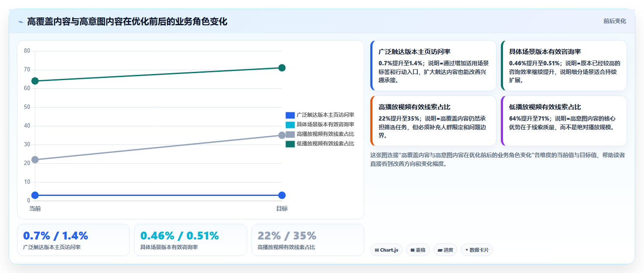The width and height of the screenshot is (644, 273).
Task: Toggle the blue 广泛触达版本主页访问率 legend swatch
Action: click(290, 115)
